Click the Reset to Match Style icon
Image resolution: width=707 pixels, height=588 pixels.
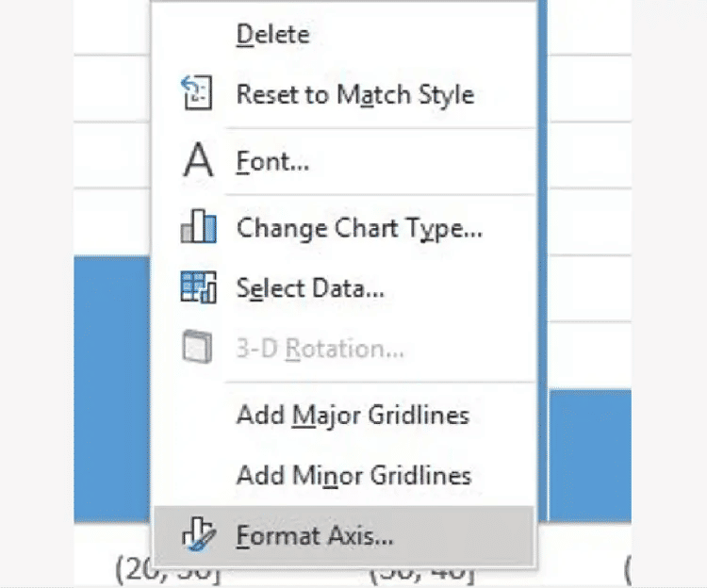point(197,93)
